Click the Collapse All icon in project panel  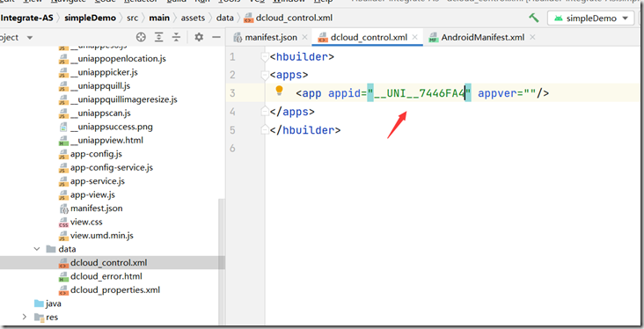(176, 37)
